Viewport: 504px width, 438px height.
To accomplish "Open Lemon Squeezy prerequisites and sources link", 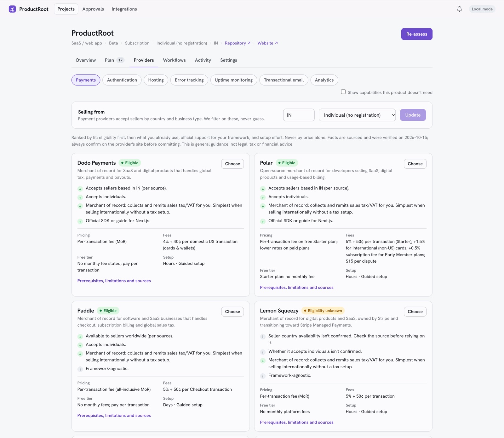I will coord(297,423).
